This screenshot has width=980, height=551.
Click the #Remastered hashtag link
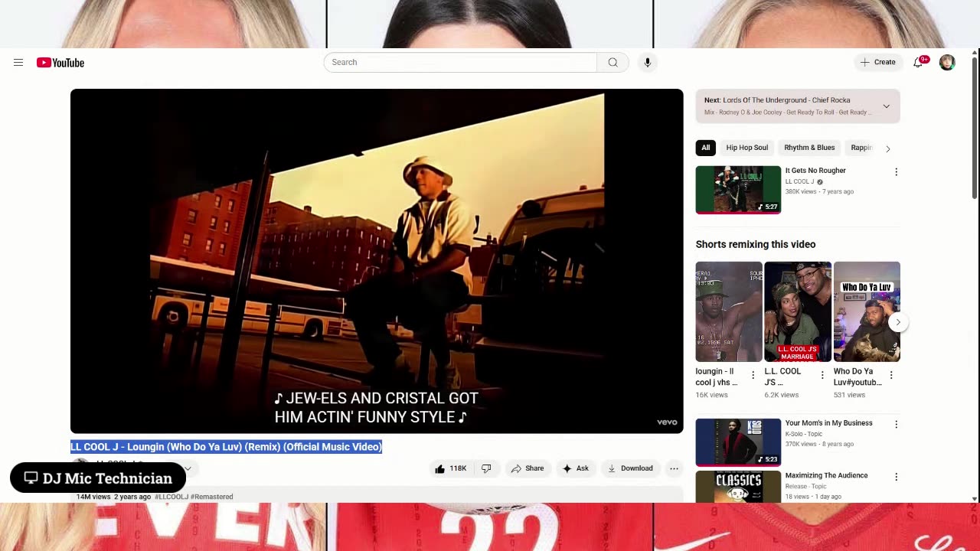tap(212, 497)
